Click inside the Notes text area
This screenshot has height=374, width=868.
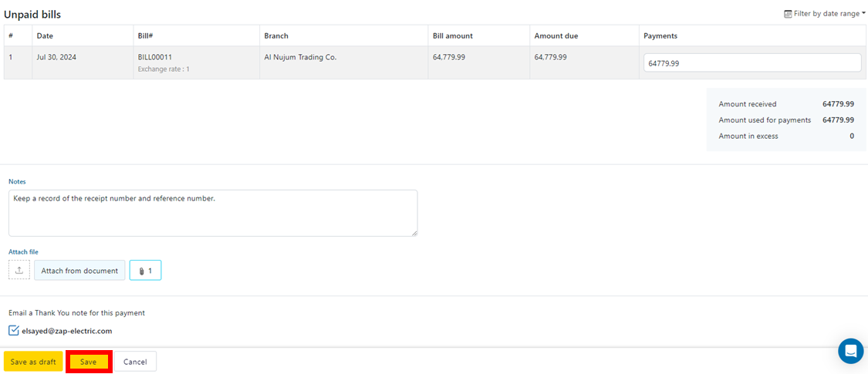[x=212, y=213]
